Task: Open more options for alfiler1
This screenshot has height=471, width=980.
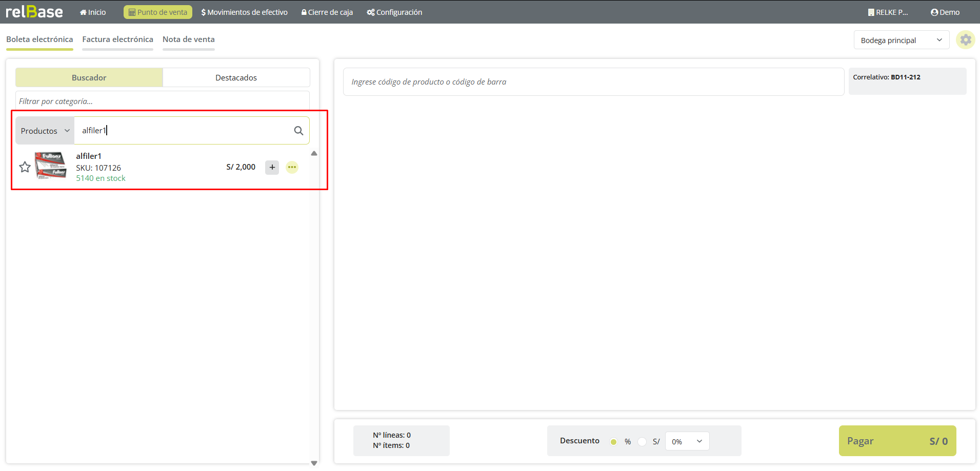Action: [292, 167]
